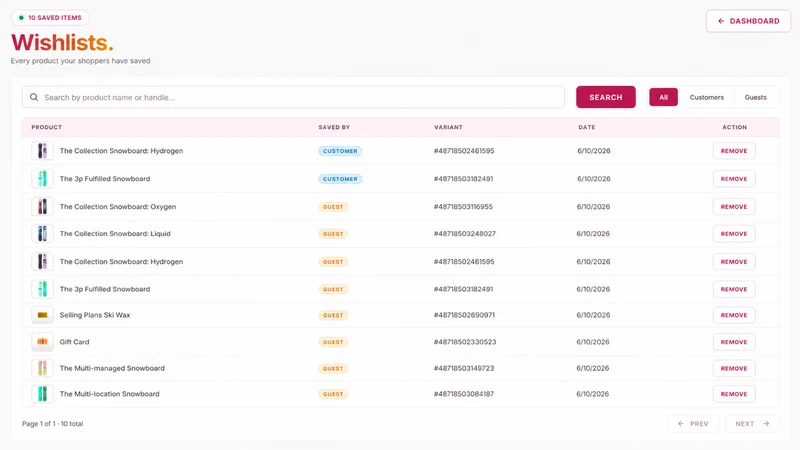Click 'The Multi-managed Snowboard' name
The width and height of the screenshot is (800, 450).
pyautogui.click(x=112, y=368)
